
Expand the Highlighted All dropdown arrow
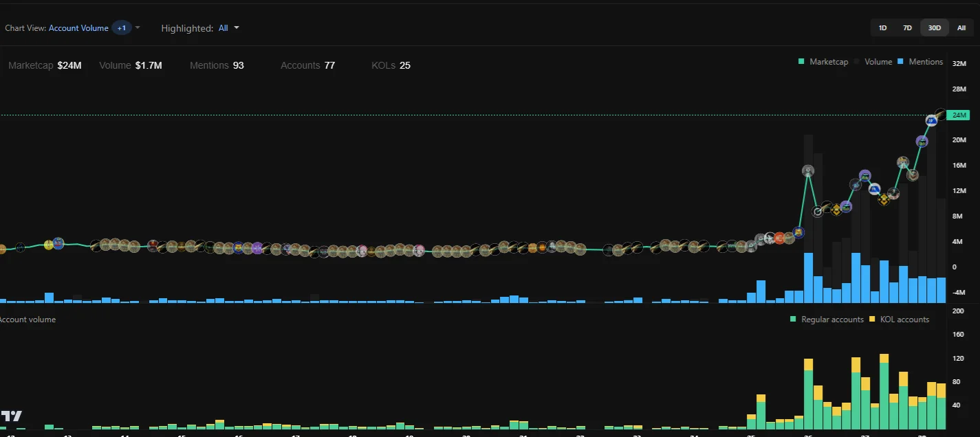pyautogui.click(x=237, y=28)
